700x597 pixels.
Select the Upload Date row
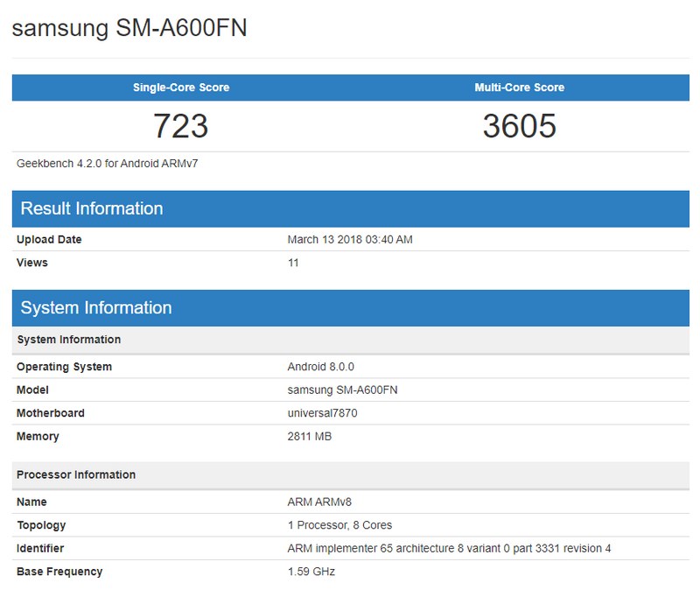click(45, 239)
